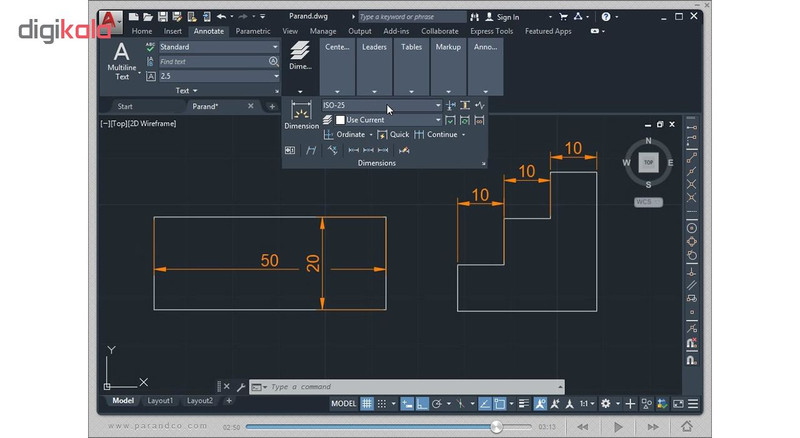
Task: Open the Standard text style dropdown
Action: 219,47
